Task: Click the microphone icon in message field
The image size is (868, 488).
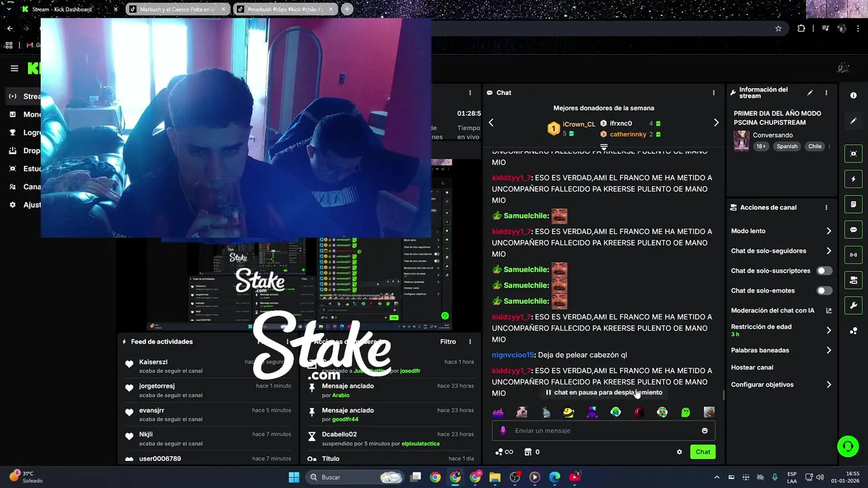Action: click(502, 430)
